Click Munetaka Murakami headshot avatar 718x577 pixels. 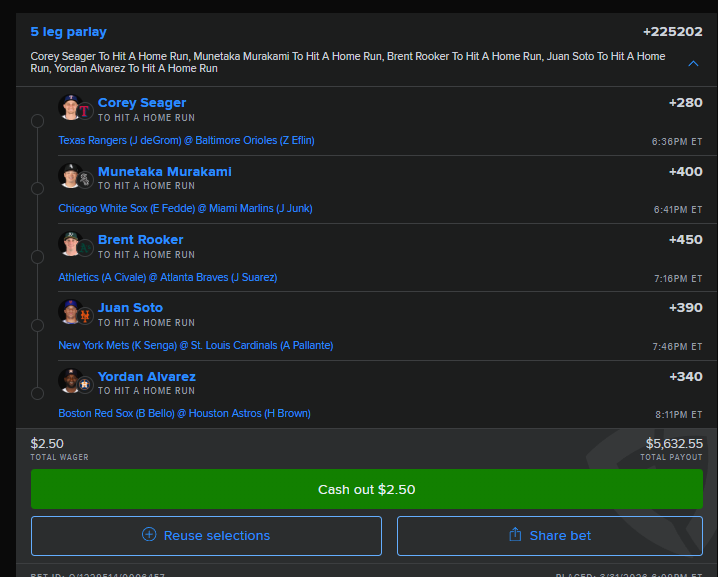70,176
